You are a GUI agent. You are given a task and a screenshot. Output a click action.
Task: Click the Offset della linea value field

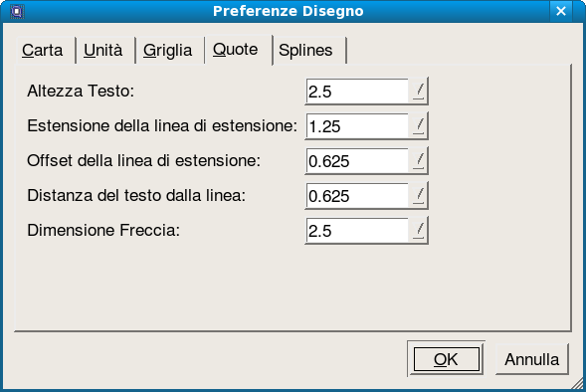click(x=357, y=160)
